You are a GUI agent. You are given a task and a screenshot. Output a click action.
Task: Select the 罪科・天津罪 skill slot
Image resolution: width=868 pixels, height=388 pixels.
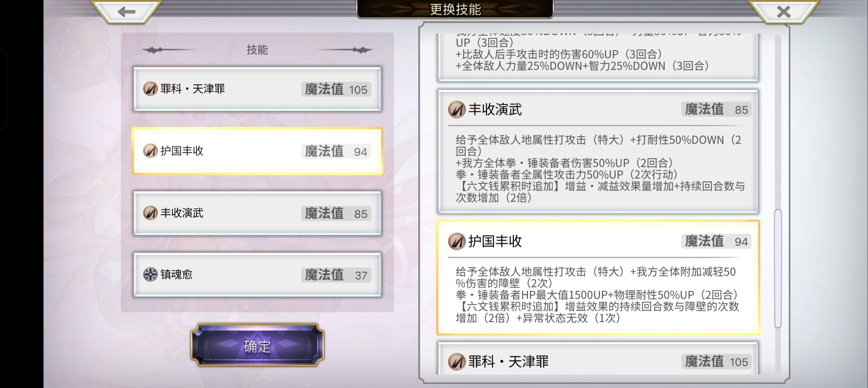click(x=257, y=89)
